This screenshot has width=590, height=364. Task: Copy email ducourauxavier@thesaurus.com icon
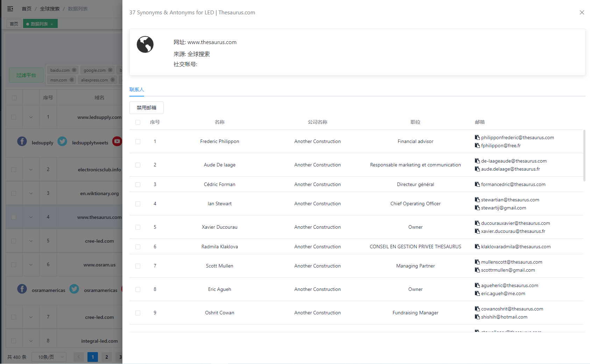477,223
